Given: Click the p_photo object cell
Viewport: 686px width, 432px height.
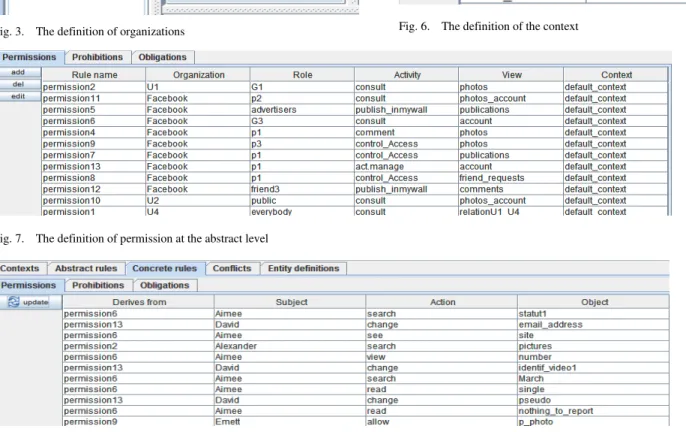Looking at the screenshot, I should (x=594, y=422).
